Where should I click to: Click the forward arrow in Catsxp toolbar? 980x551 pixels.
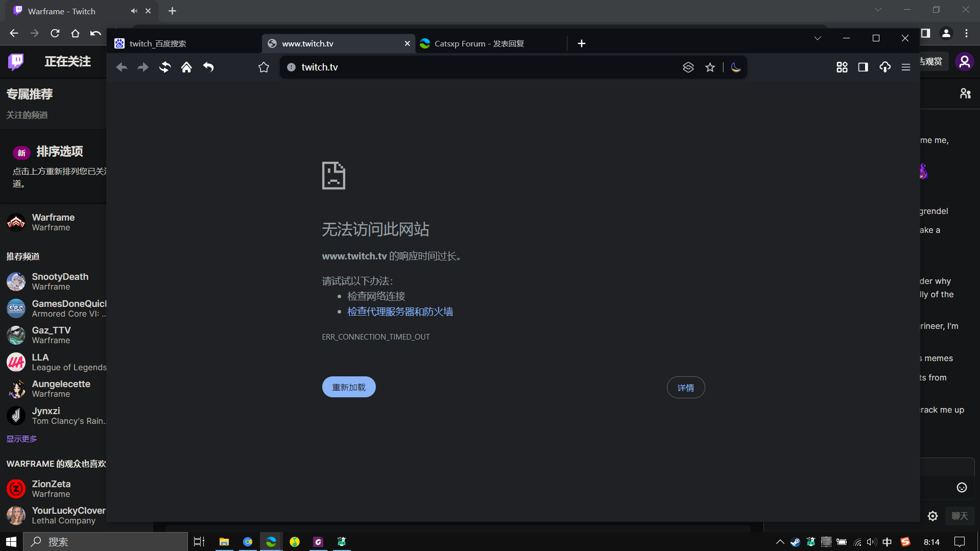[x=143, y=67]
